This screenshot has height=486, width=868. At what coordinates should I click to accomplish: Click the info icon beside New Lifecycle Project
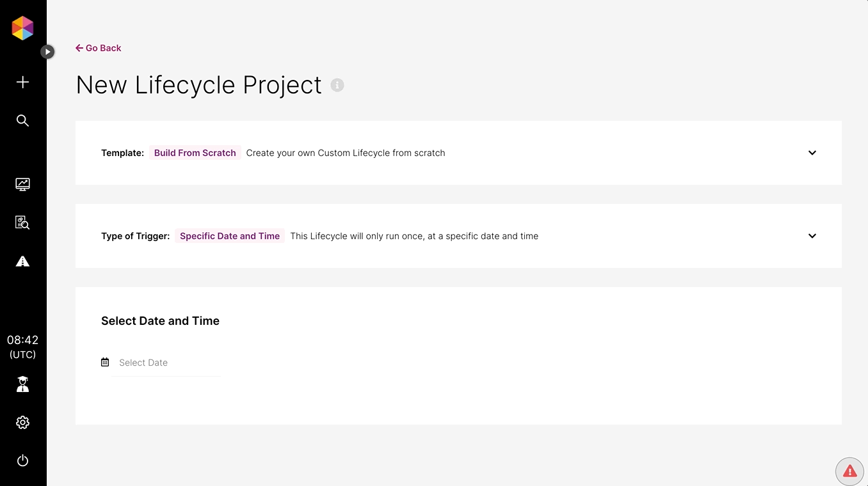tap(337, 85)
